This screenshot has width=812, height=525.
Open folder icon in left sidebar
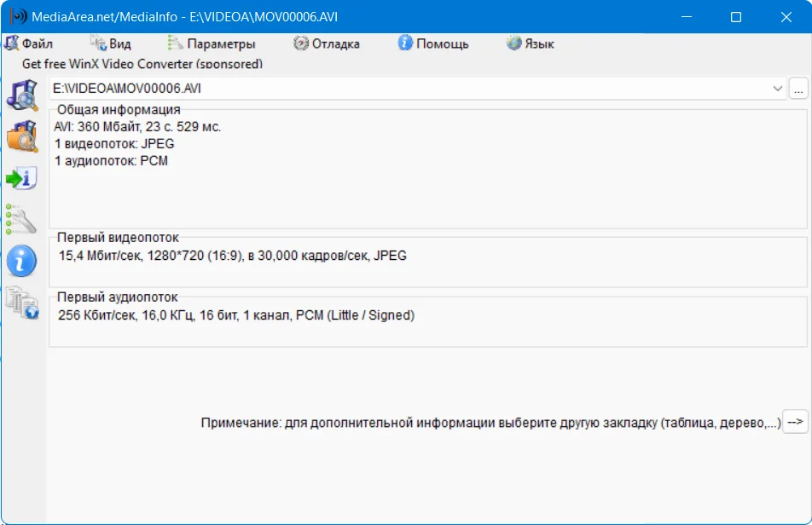[x=22, y=136]
